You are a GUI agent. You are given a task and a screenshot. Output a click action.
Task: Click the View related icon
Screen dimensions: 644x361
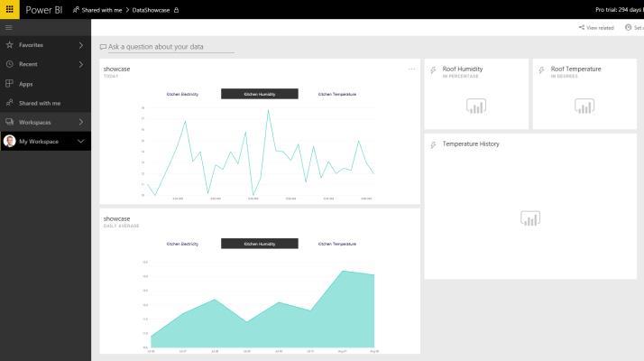582,28
